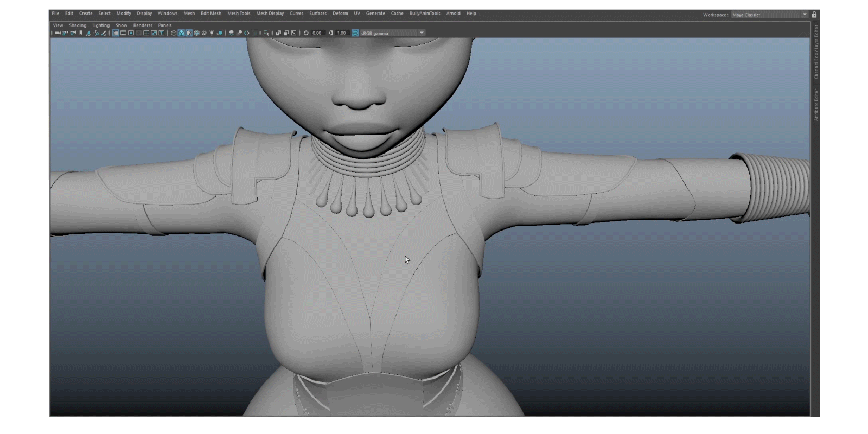Open the viewport Panels menu
This screenshot has height=434, width=868.
pos(165,25)
